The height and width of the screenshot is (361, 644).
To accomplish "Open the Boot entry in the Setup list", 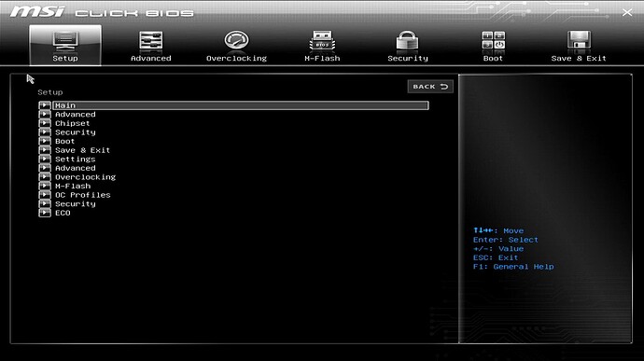I will [65, 141].
